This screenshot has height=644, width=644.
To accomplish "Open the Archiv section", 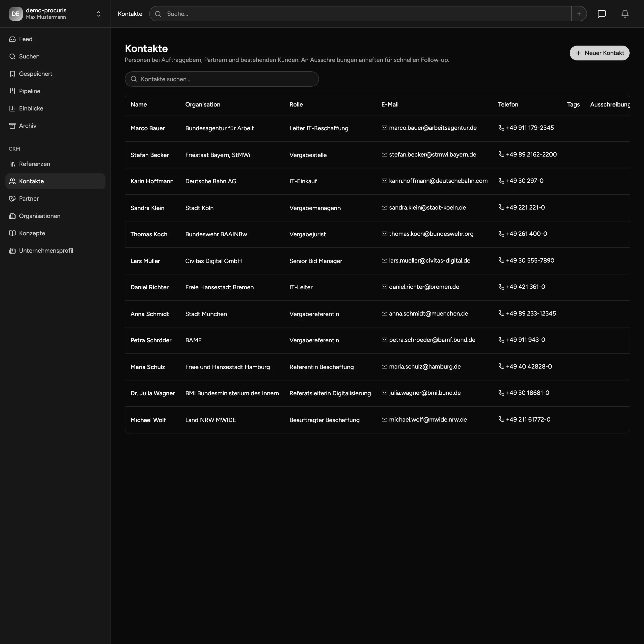I will point(55,126).
